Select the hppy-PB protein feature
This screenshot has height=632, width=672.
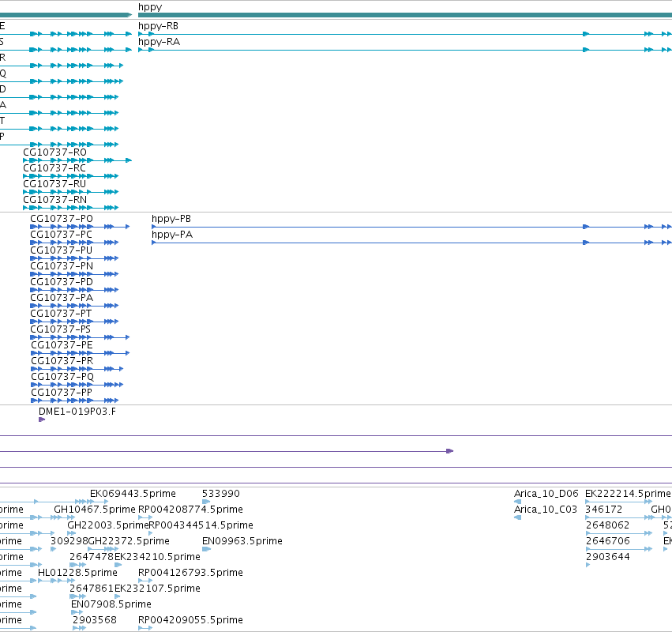[171, 219]
